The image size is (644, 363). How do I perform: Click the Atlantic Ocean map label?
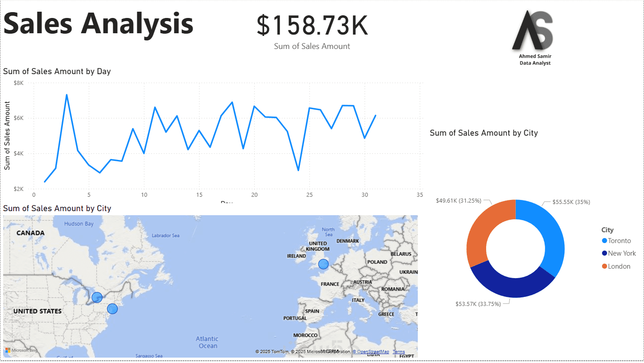coord(207,342)
